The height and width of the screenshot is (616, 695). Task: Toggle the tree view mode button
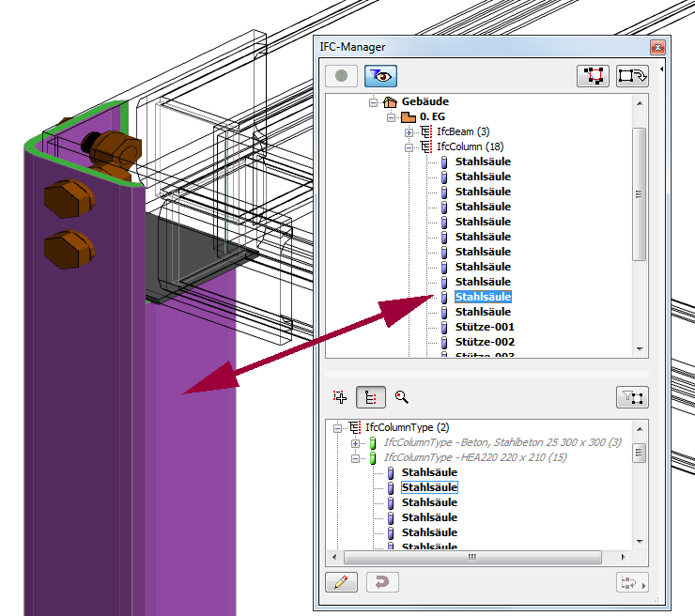(371, 397)
